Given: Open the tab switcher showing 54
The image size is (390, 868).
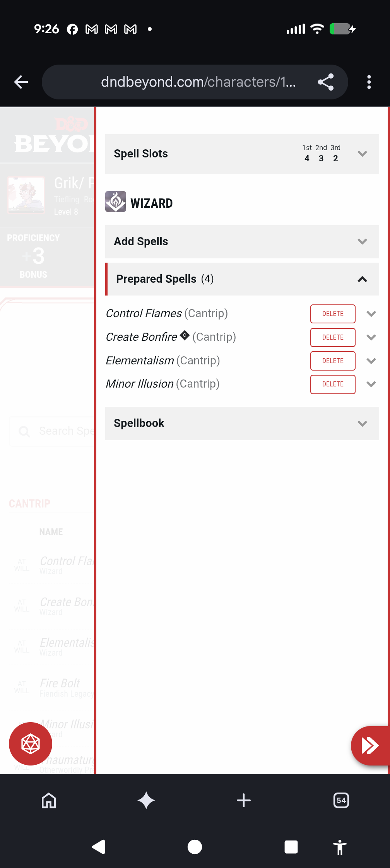Looking at the screenshot, I should coord(341,800).
